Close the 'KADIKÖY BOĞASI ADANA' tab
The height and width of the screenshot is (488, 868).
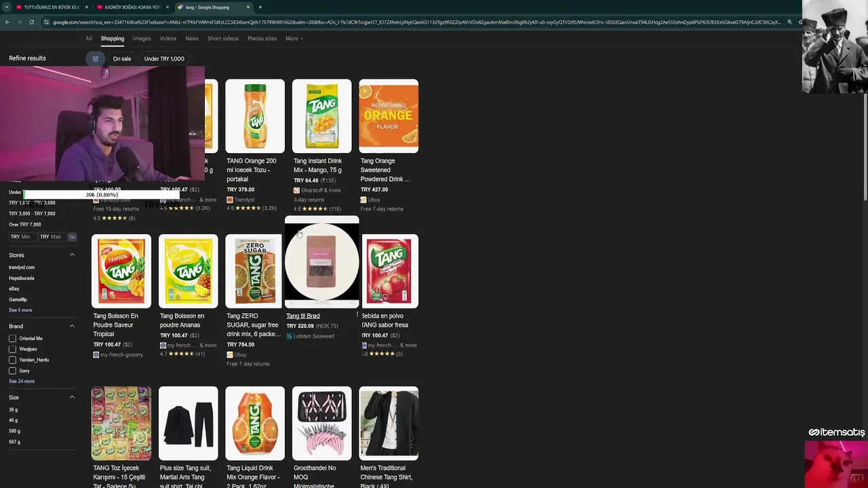coord(167,7)
